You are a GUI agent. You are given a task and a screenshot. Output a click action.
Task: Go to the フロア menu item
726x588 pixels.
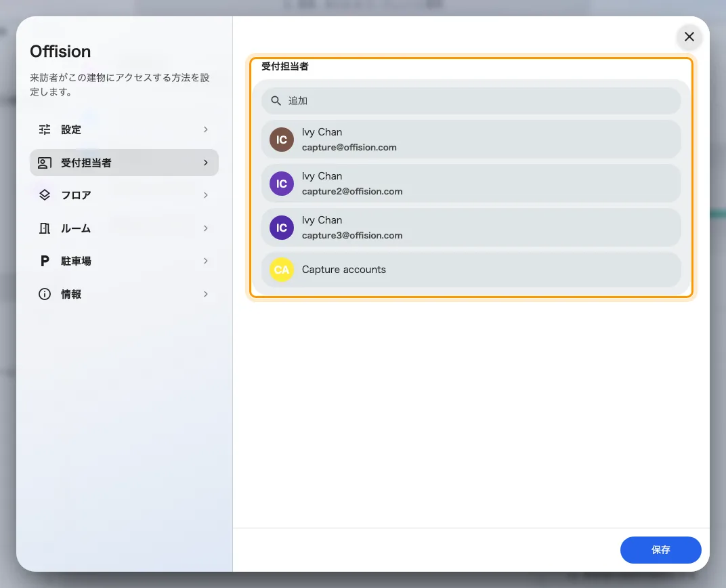(124, 195)
